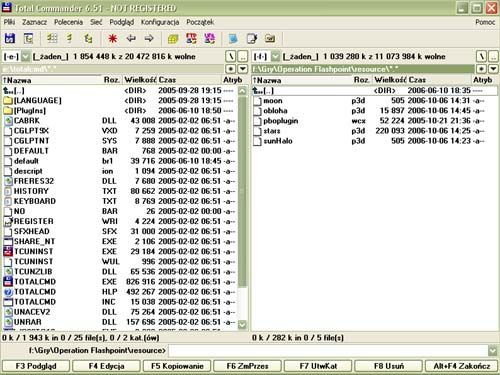Open the Polecenia menu

tap(68, 22)
